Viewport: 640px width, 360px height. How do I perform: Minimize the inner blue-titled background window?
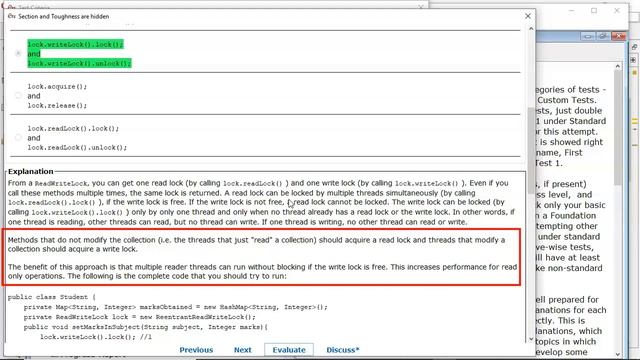click(x=588, y=36)
